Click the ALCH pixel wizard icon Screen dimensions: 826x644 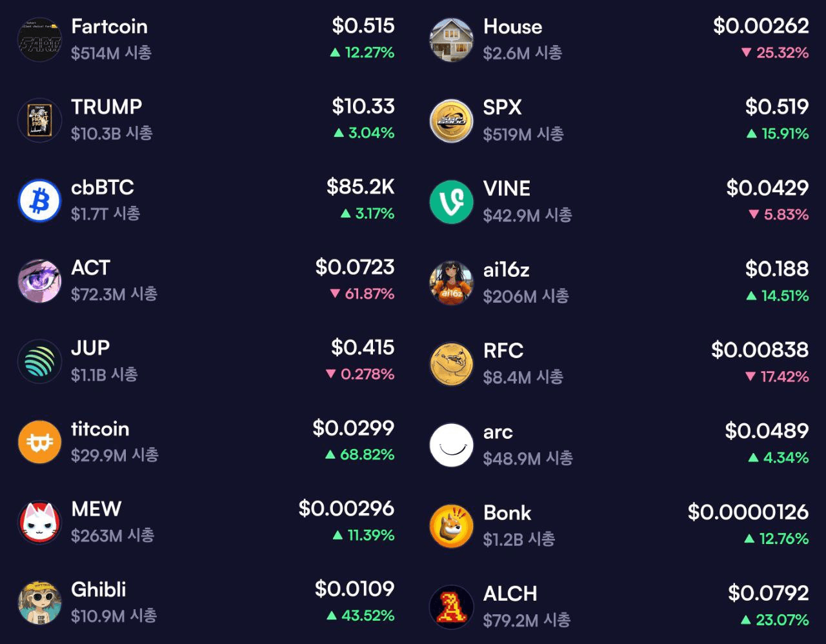point(452,607)
